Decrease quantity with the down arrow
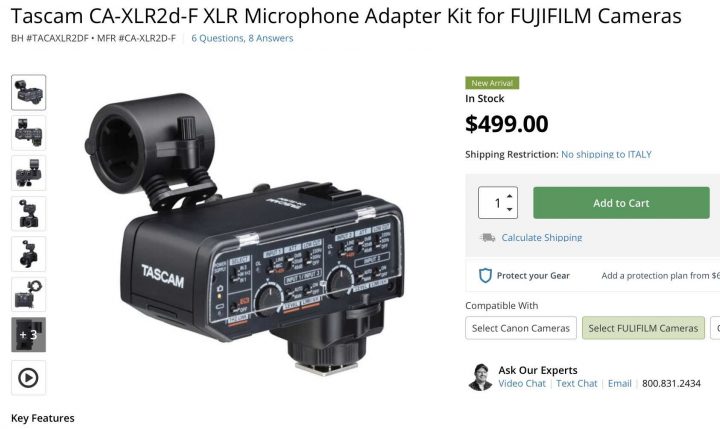Image resolution: width=720 pixels, height=429 pixels. pos(510,209)
